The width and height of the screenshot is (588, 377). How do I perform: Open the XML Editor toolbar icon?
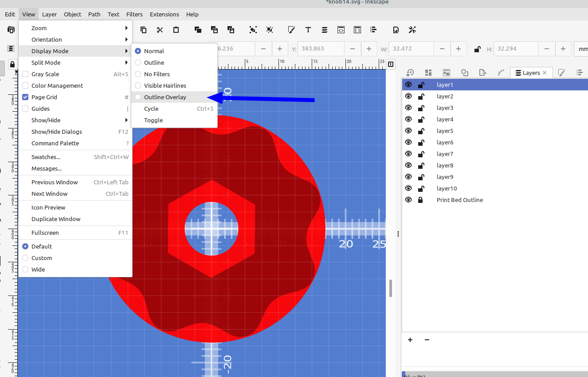point(341,30)
